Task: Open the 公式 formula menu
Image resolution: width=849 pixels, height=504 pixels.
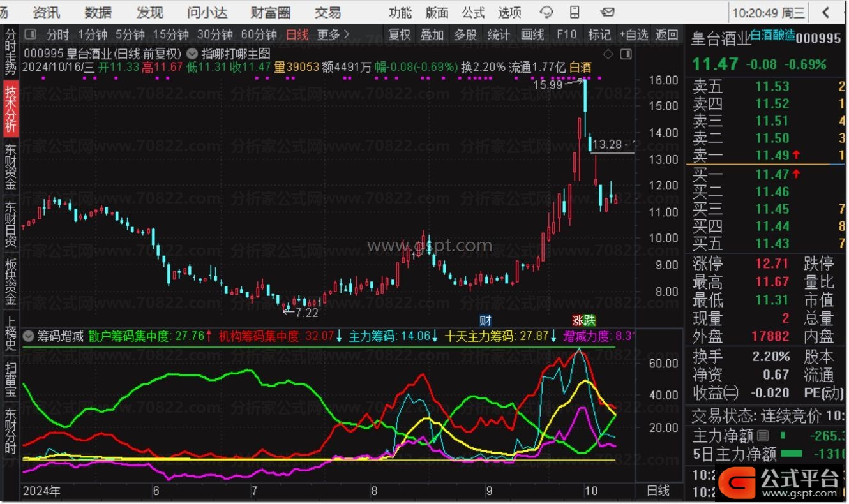Action: click(473, 12)
